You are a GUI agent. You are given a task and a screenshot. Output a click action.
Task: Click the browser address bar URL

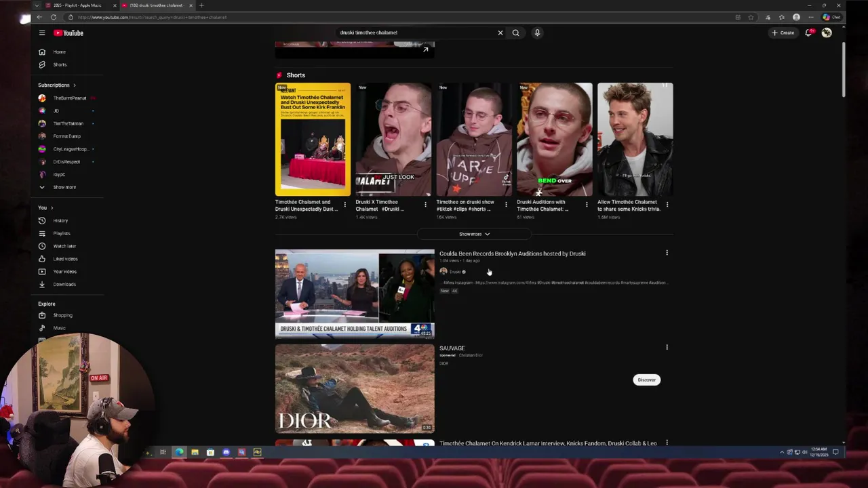(152, 17)
